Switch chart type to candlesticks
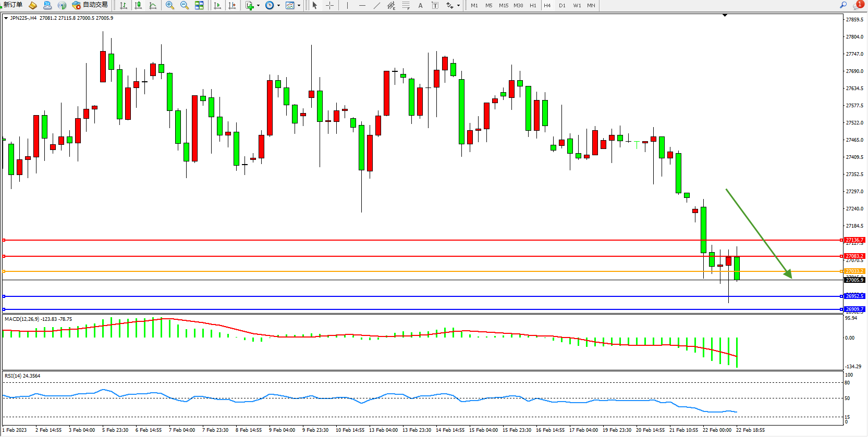The height and width of the screenshot is (437, 868). click(138, 5)
